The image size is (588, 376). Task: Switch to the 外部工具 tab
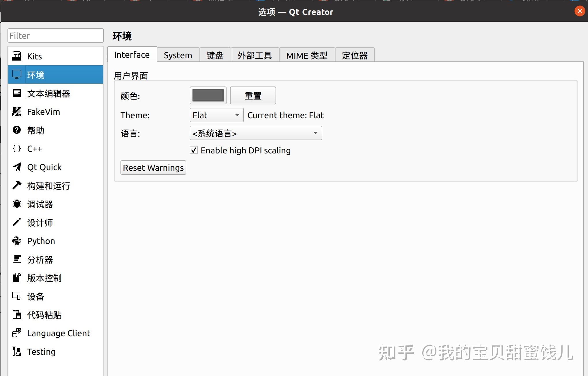(x=255, y=55)
